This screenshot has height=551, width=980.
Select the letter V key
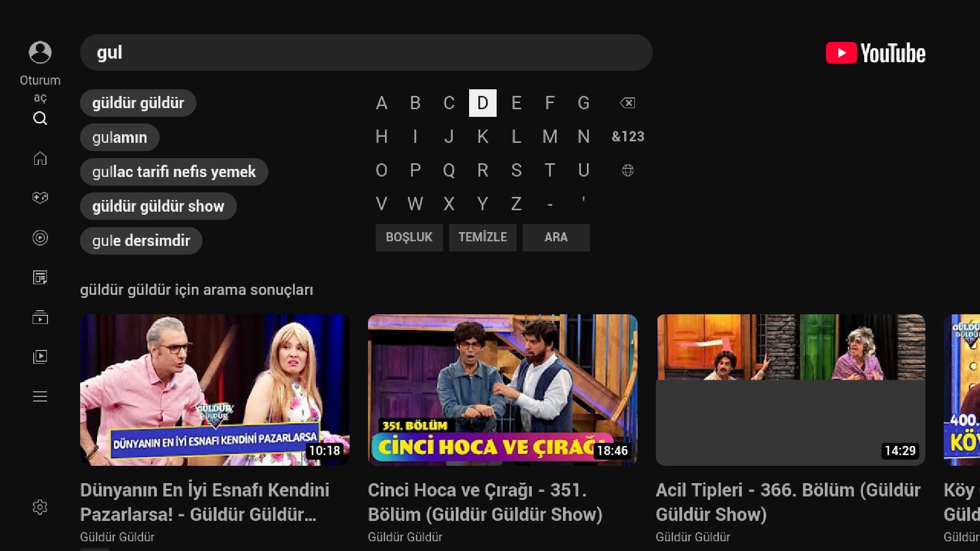tap(382, 204)
